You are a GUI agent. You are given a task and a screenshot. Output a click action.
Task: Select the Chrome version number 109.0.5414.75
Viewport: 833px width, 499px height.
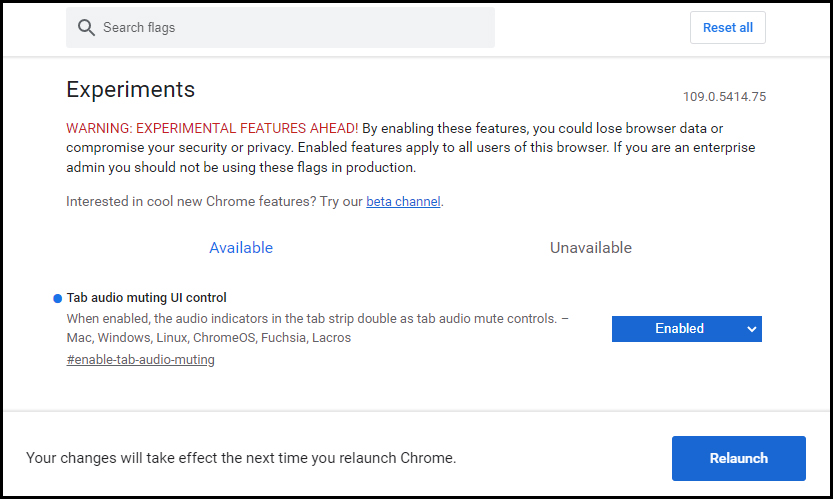tap(725, 97)
